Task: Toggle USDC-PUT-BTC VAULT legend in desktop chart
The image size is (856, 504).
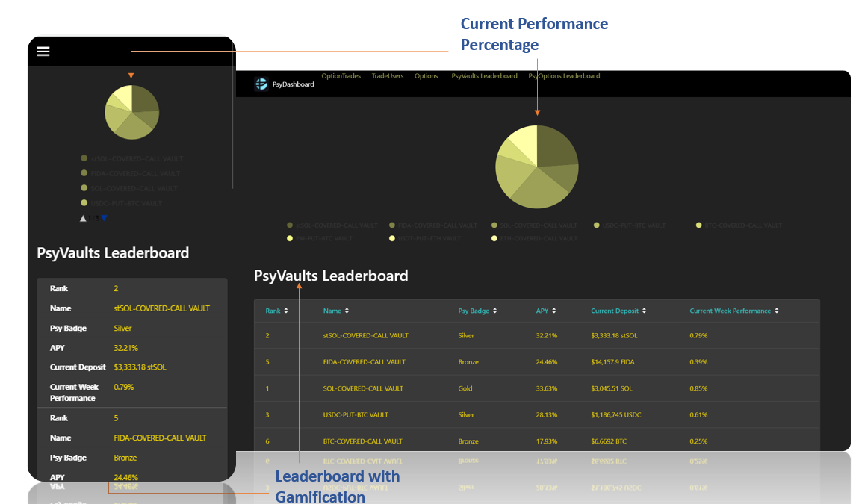Action: (x=630, y=225)
